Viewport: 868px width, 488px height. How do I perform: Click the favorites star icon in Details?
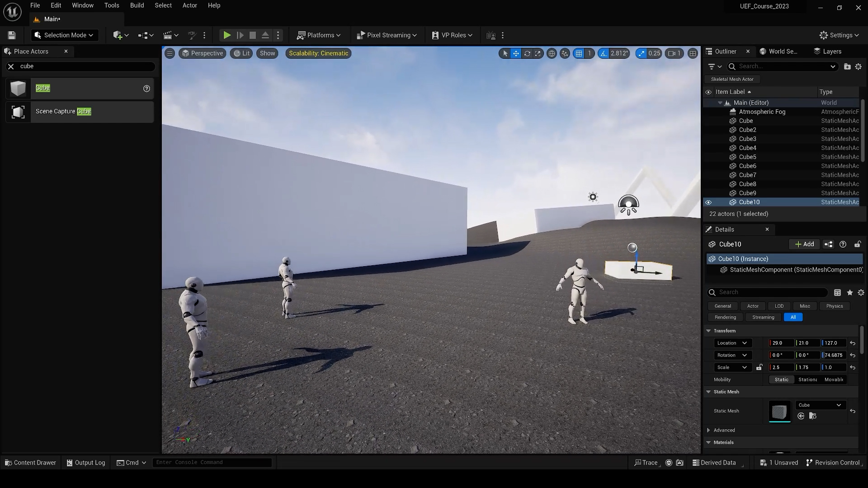click(850, 293)
